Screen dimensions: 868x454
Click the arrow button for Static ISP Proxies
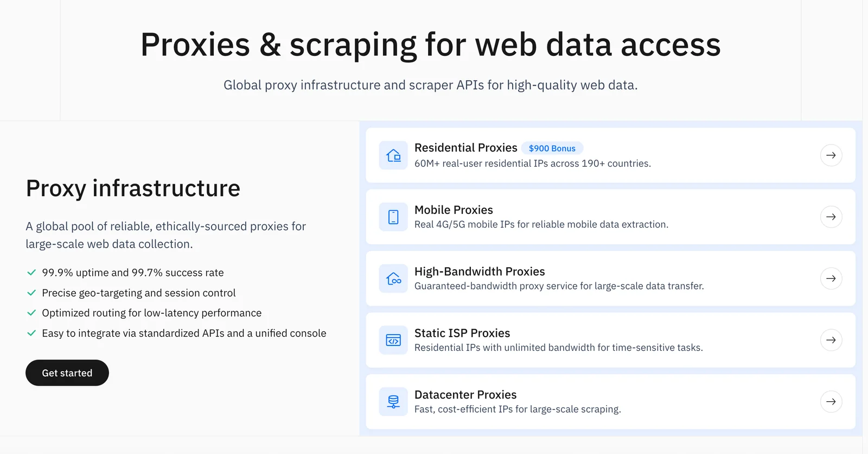click(831, 340)
